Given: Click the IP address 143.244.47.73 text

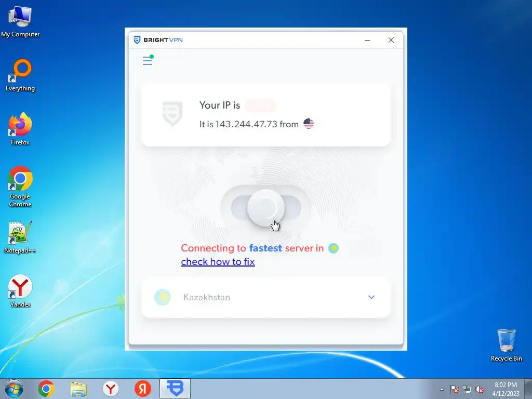Looking at the screenshot, I should [246, 124].
